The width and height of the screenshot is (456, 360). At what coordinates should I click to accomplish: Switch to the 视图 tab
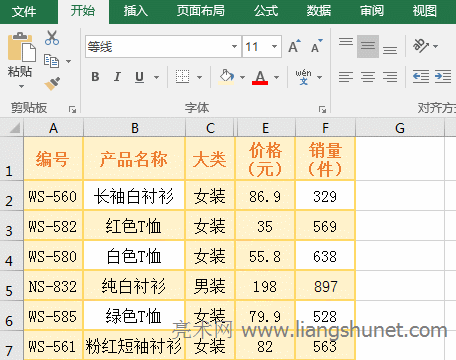[x=425, y=11]
